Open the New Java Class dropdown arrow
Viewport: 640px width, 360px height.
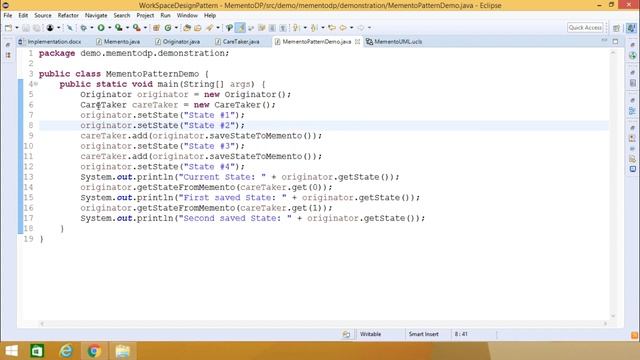(x=176, y=28)
